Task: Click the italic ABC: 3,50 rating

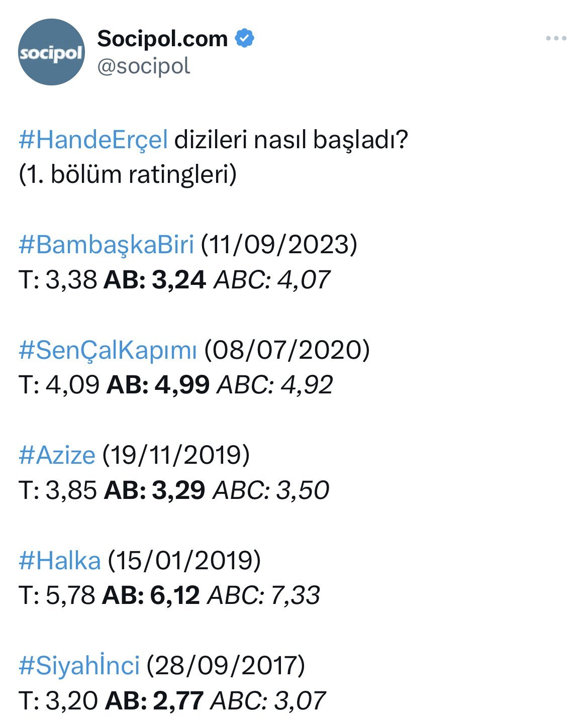Action: 271,490
